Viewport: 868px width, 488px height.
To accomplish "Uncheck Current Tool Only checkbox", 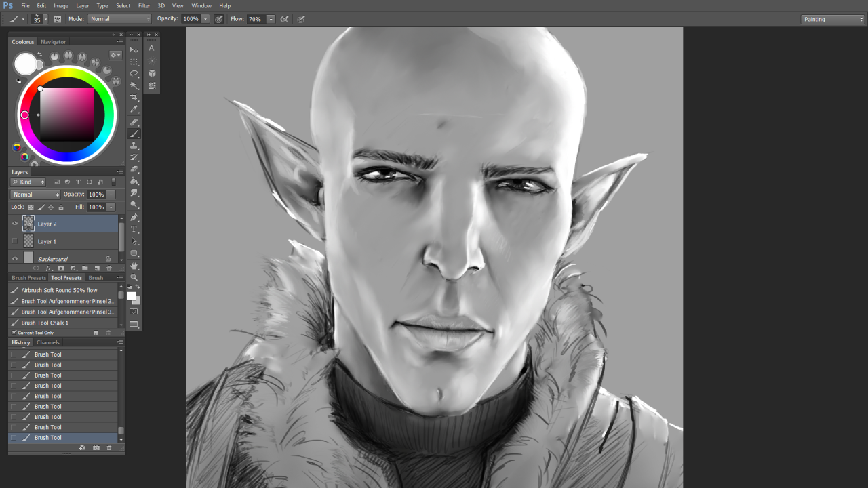I will tap(14, 332).
